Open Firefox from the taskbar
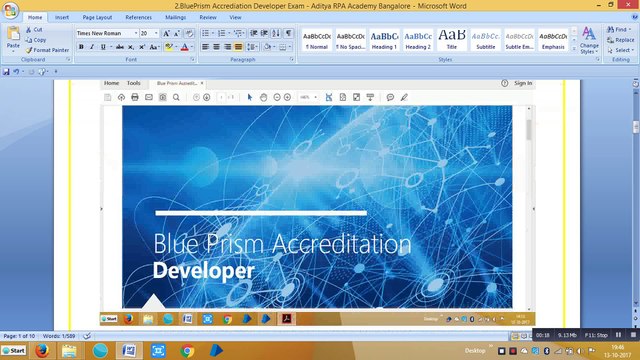The image size is (640, 360). pyautogui.click(x=42, y=351)
